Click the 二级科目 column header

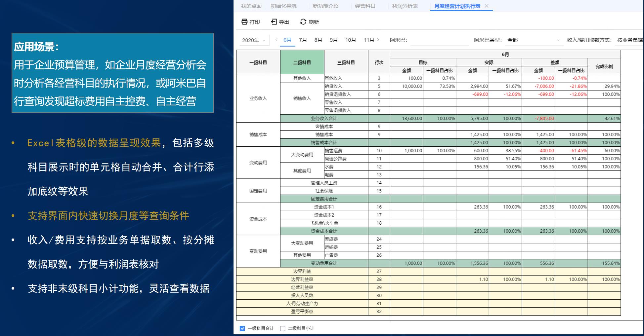(x=302, y=62)
